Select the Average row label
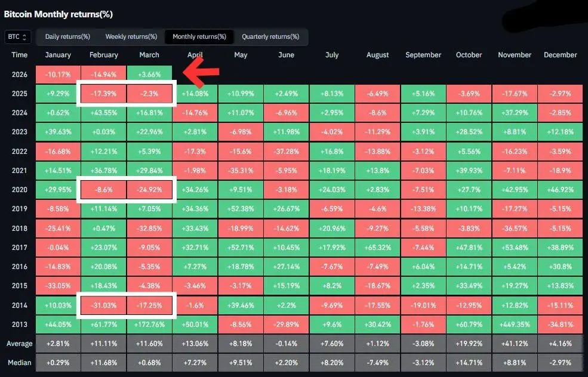Image resolution: width=588 pixels, height=377 pixels. 20,343
